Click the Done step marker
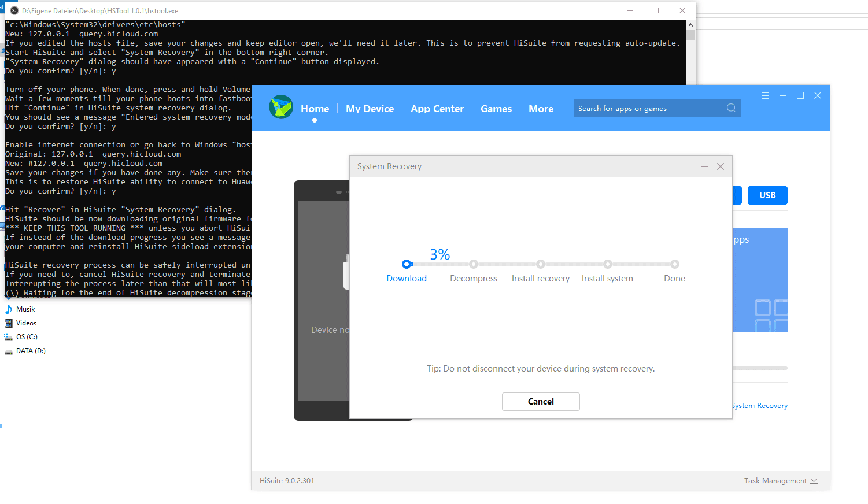Viewport: 868px width, 504px height. (675, 264)
